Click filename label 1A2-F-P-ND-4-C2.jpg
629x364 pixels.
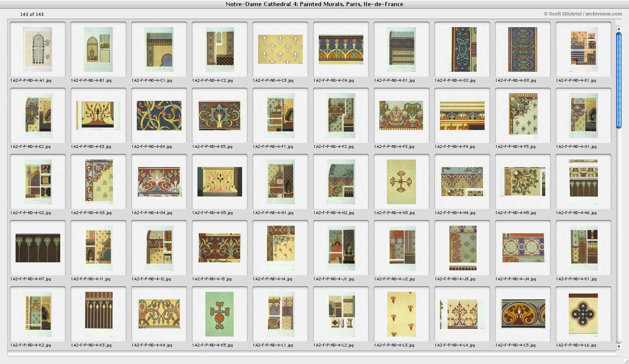pos(213,81)
